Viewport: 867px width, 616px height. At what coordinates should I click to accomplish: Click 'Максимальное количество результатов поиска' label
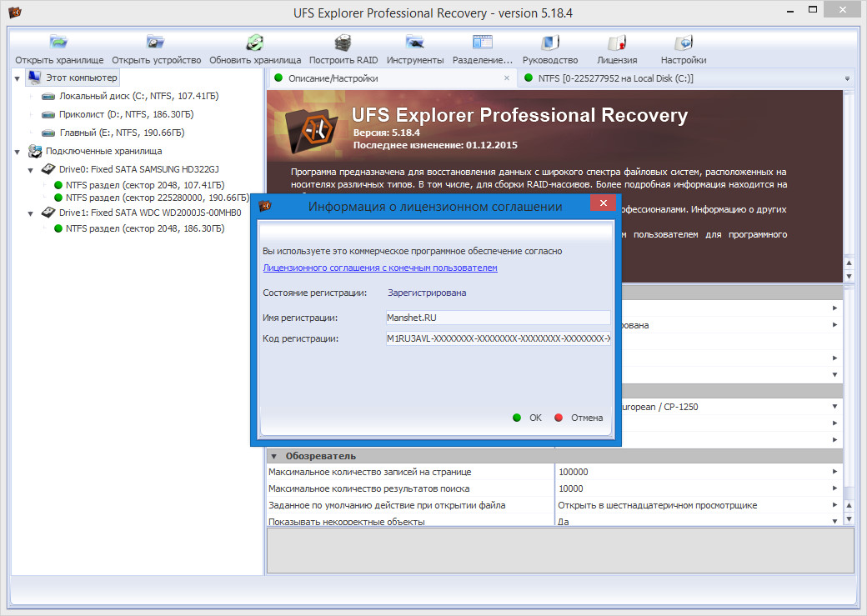point(368,488)
